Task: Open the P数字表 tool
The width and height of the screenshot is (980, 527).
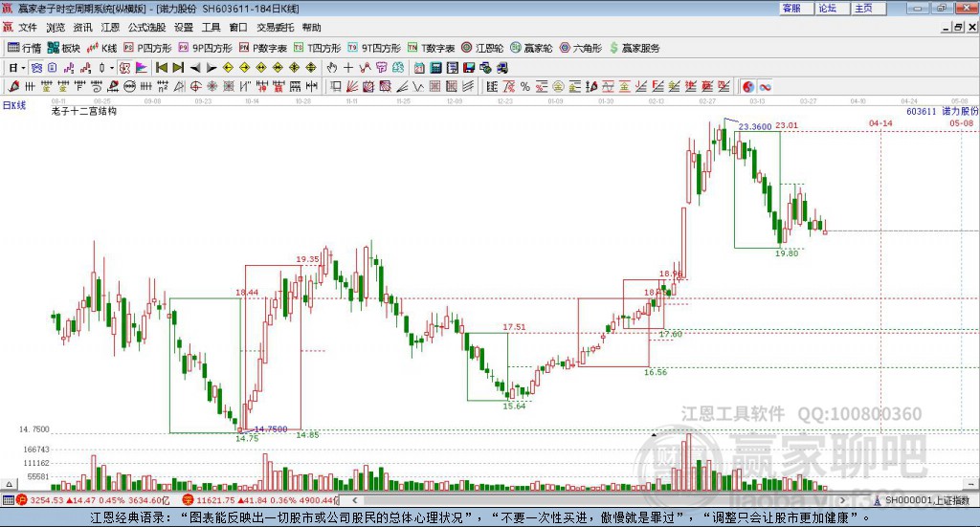Action: (263, 48)
